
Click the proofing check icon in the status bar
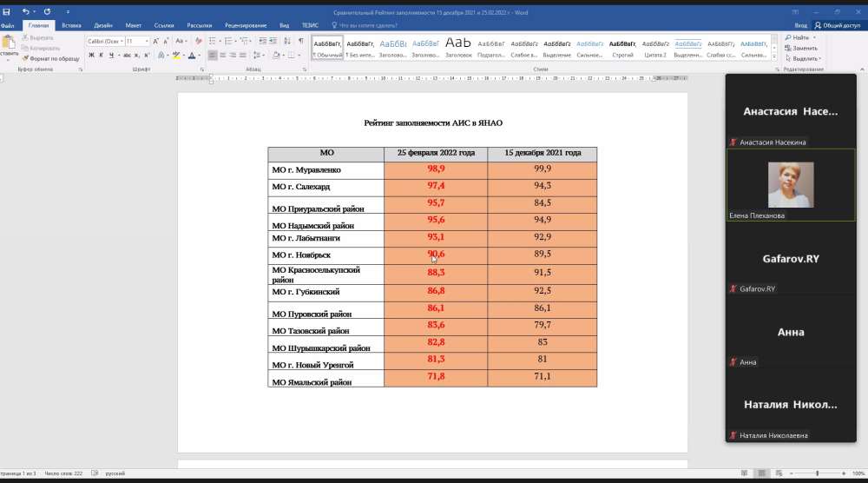[95, 473]
